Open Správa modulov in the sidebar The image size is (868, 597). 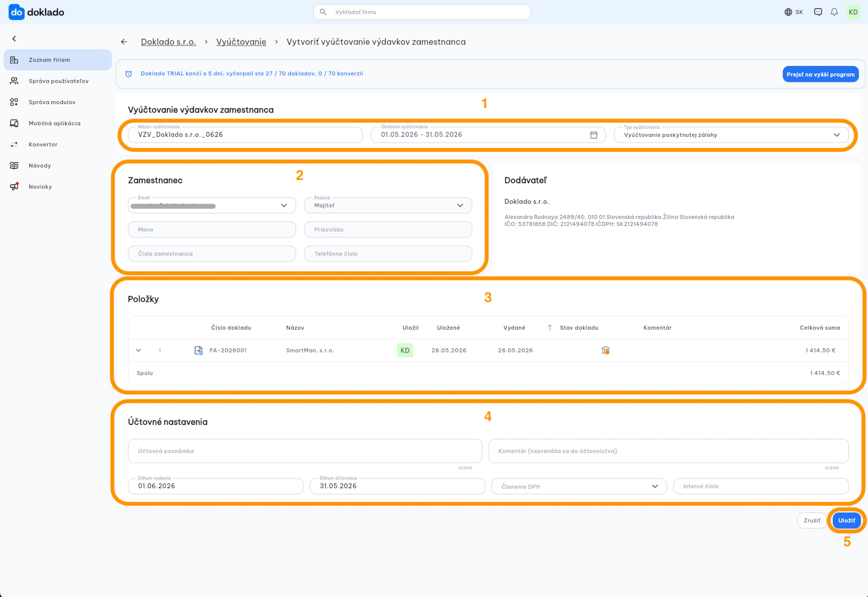click(58, 102)
